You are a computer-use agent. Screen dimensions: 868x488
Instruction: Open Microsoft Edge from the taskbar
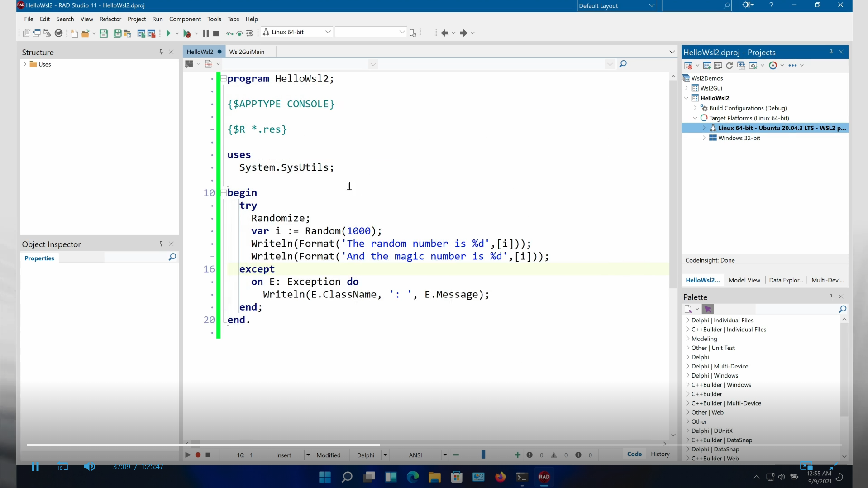413,477
